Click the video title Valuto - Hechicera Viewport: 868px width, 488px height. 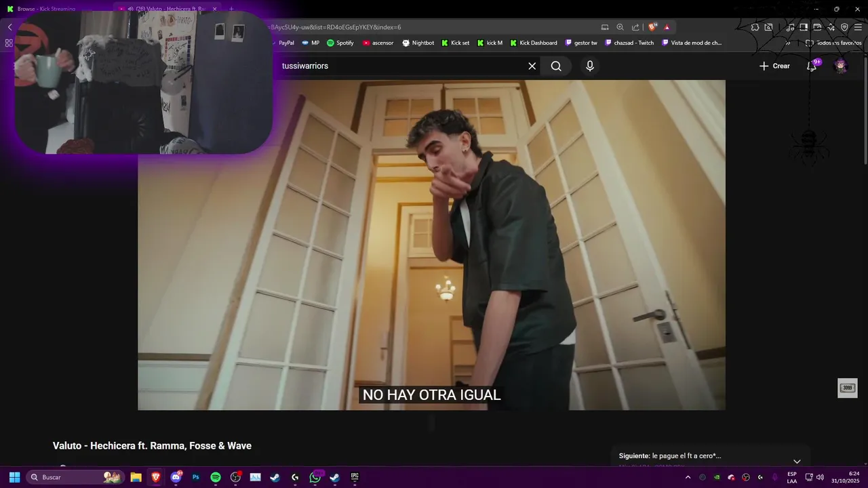click(x=152, y=446)
